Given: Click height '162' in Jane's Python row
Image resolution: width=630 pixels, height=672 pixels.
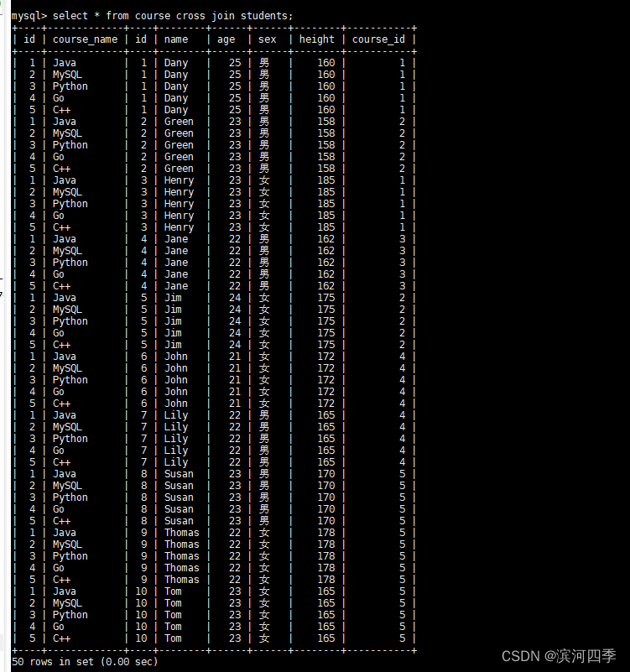Looking at the screenshot, I should 326,263.
